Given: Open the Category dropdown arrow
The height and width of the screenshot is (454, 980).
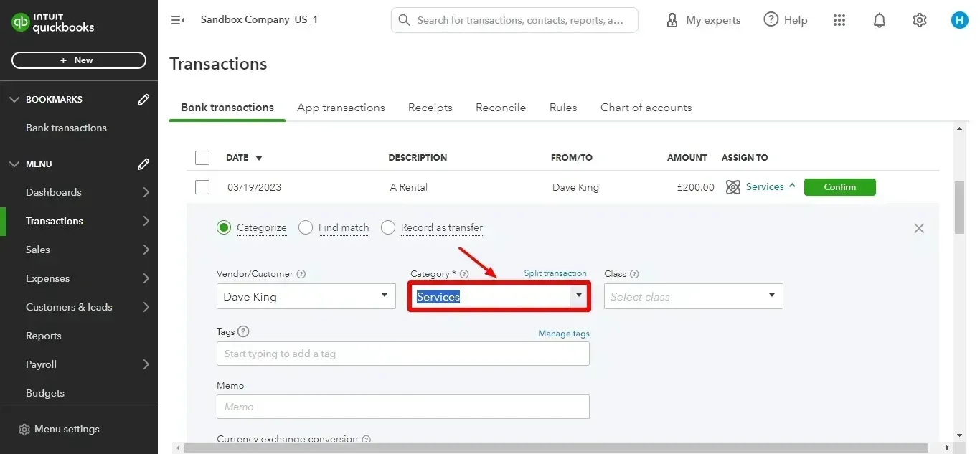Looking at the screenshot, I should [579, 296].
